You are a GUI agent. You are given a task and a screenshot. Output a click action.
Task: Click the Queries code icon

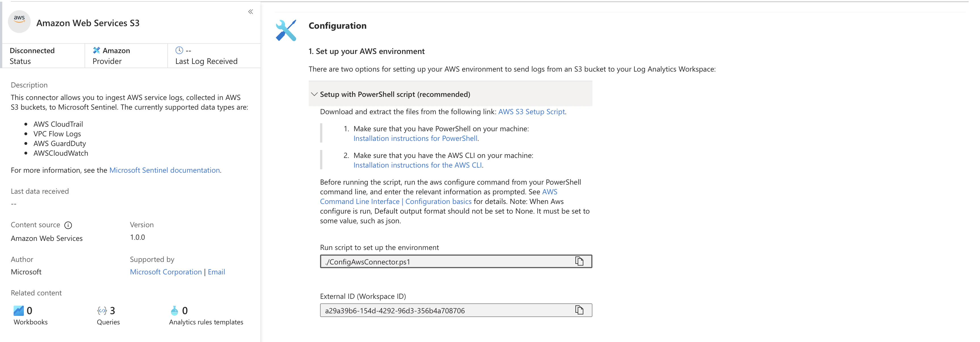point(101,310)
